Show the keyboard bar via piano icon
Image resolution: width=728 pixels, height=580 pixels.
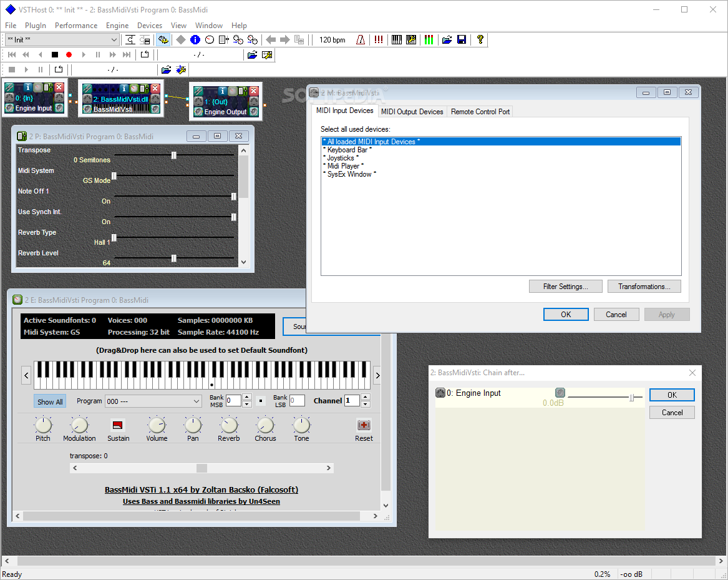397,40
